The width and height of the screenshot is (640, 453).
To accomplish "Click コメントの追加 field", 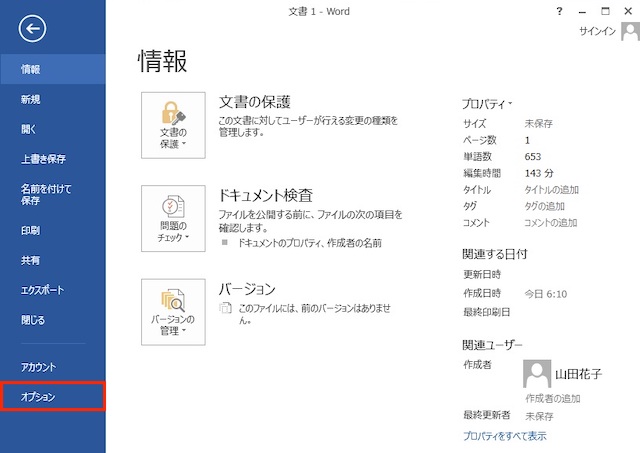I will (551, 223).
